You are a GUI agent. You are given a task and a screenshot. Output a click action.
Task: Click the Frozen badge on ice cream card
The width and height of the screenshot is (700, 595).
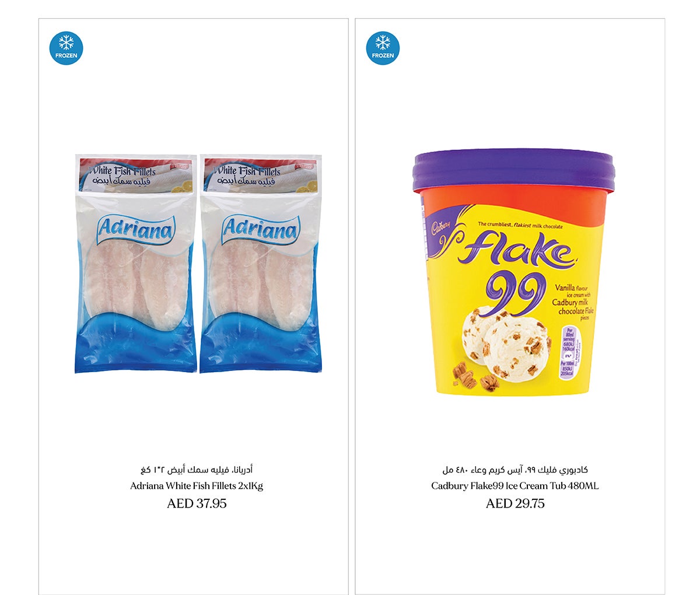(383, 48)
